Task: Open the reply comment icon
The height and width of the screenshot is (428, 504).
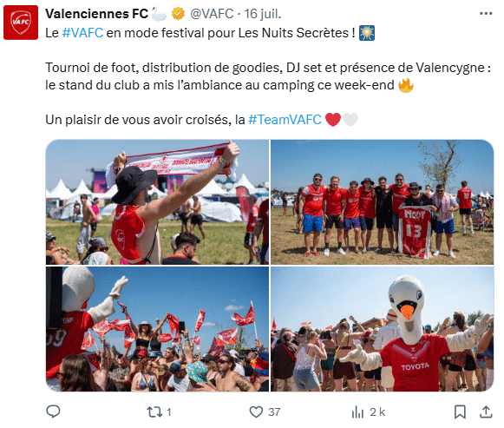Action: [x=53, y=412]
